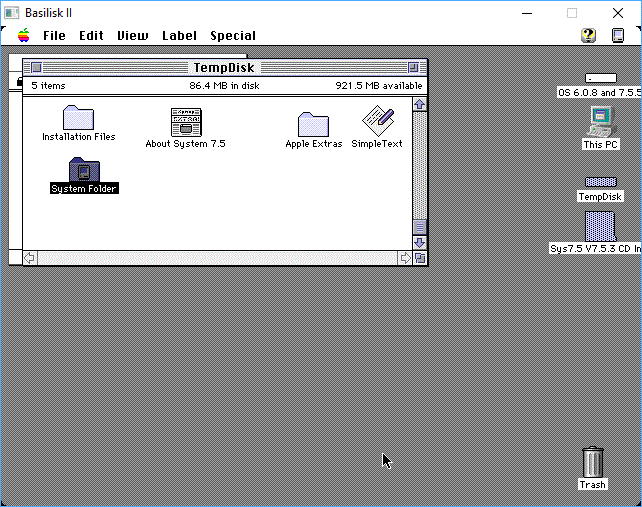Click the vertical scroll thumb in TempDisk

[x=419, y=227]
